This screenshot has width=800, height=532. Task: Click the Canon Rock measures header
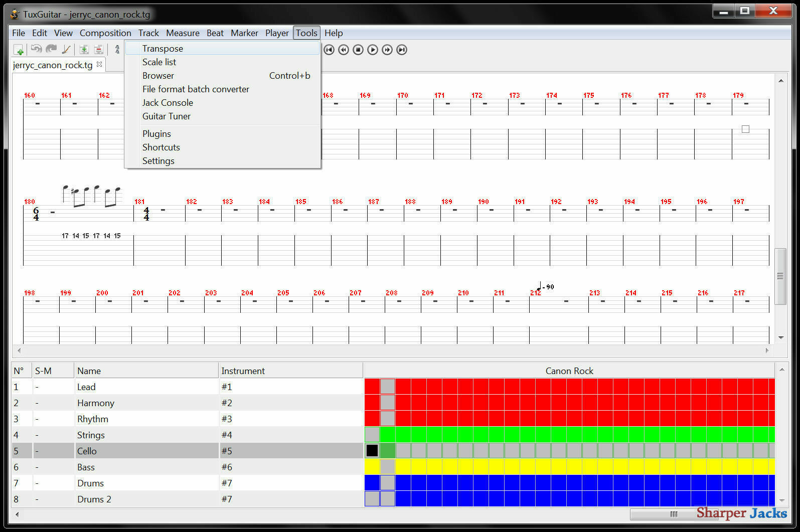[x=569, y=371]
